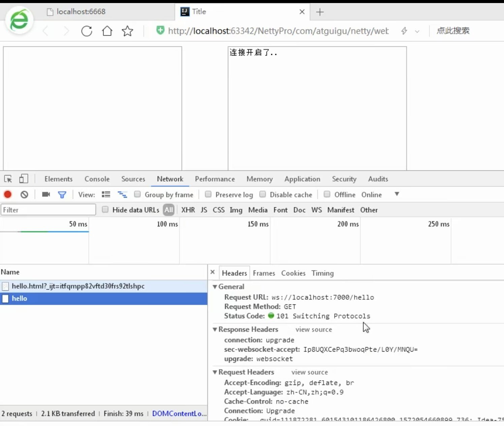Click view source for Request Headers

(x=310, y=372)
